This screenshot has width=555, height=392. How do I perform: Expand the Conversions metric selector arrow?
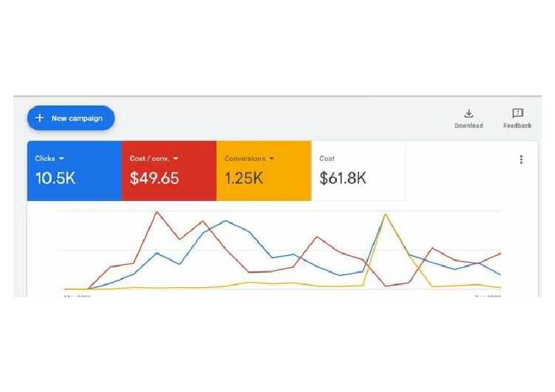click(x=272, y=158)
